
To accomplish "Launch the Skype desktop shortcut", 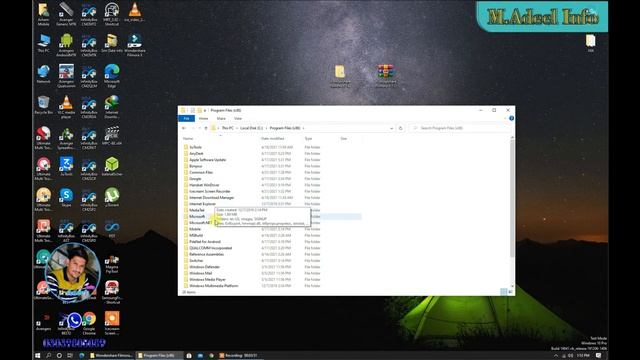I will pos(66,198).
